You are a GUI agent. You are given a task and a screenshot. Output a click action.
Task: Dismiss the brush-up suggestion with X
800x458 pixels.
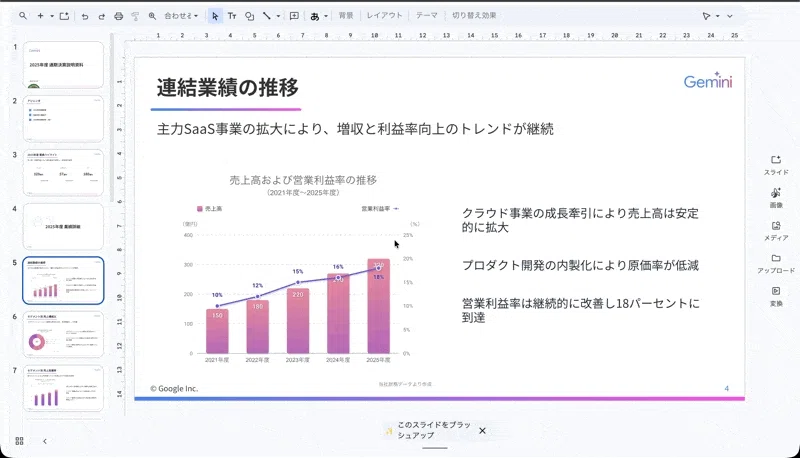(482, 430)
